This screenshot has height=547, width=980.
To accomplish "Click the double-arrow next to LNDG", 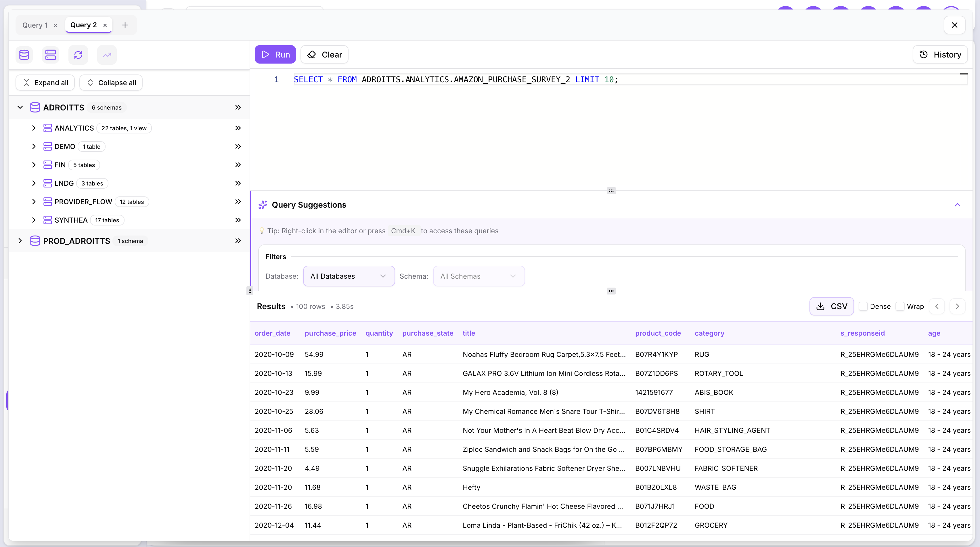I will point(238,183).
